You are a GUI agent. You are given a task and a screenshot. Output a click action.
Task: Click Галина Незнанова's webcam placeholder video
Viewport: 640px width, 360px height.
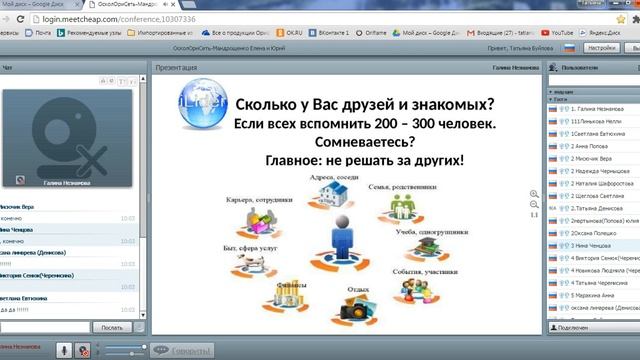[67, 138]
